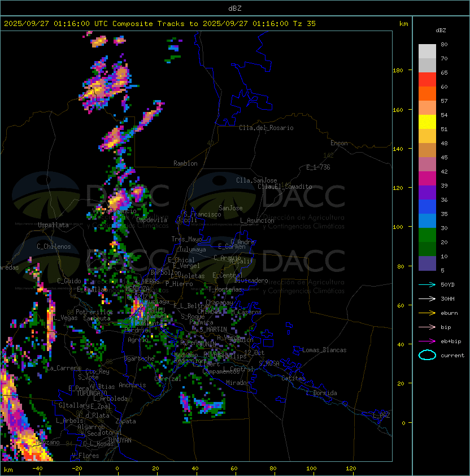This screenshot has height=476, width=470.
Task: Click the 'E_Chical' map label
Action: coord(181,260)
